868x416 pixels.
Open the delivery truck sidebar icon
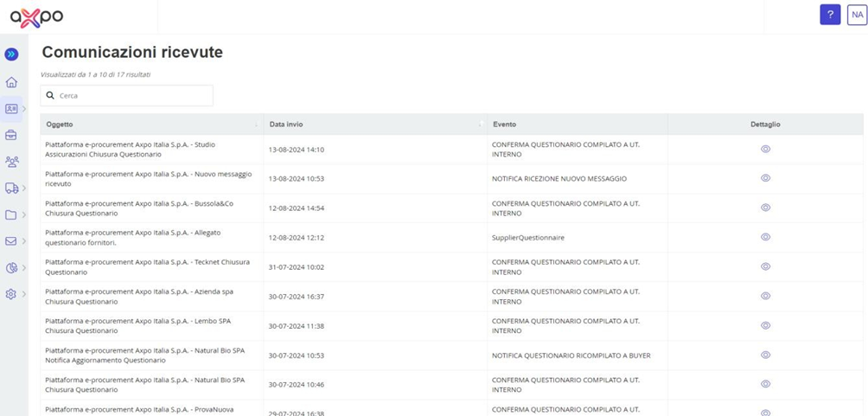pos(11,188)
